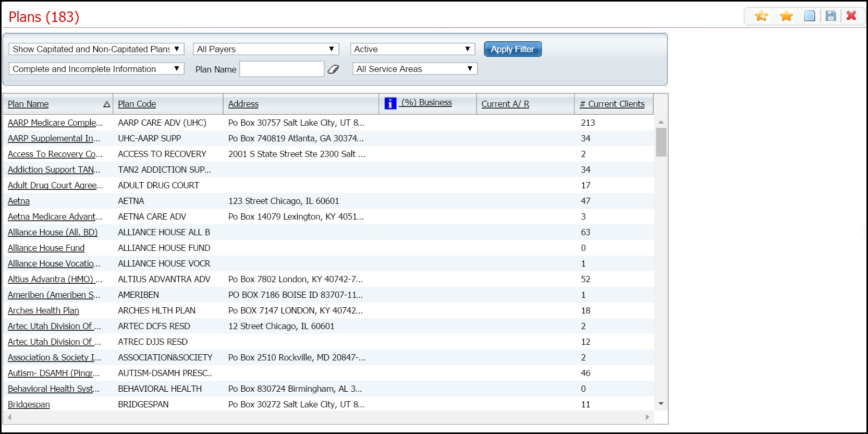Sort by # Current Clients column header

click(612, 104)
